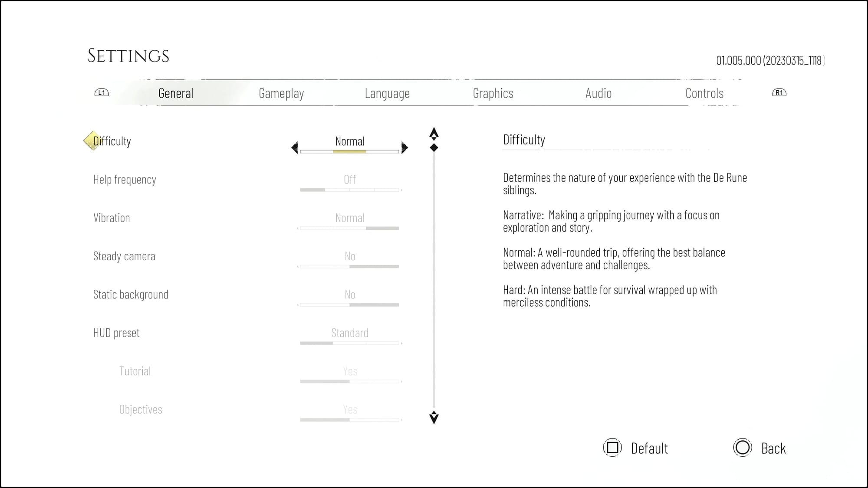Open the Gameplay settings tab
The height and width of the screenshot is (488, 868).
[280, 92]
